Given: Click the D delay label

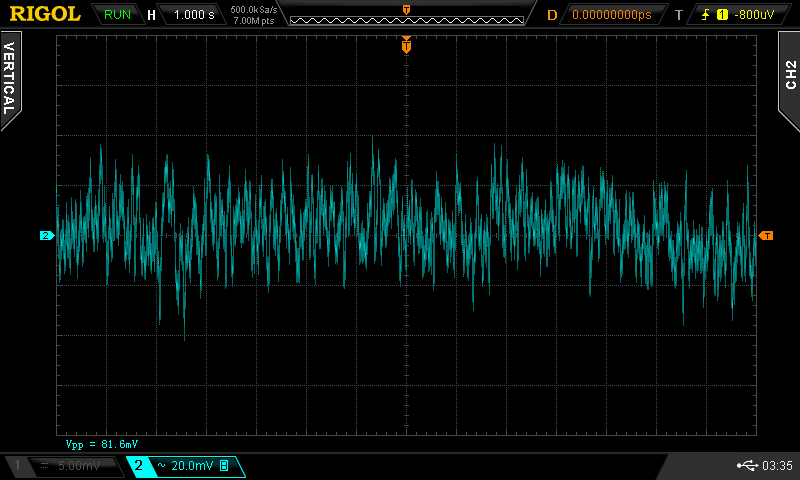Looking at the screenshot, I should click(x=552, y=15).
